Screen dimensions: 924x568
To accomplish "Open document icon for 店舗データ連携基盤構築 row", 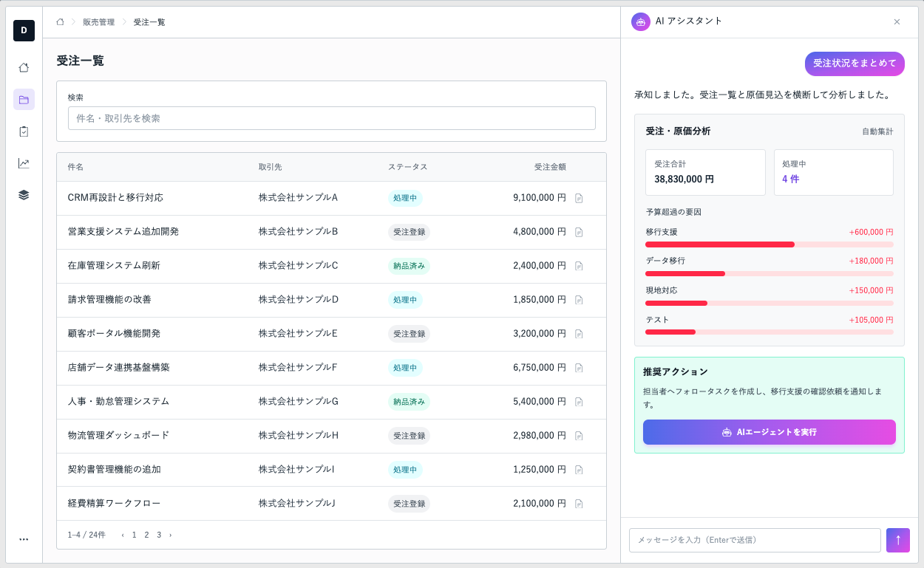I will click(x=579, y=368).
